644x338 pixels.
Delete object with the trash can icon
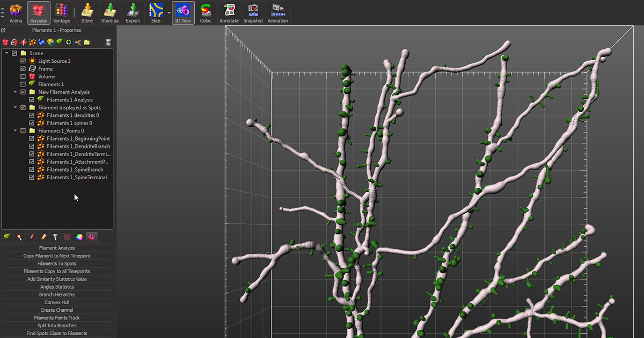[108, 42]
